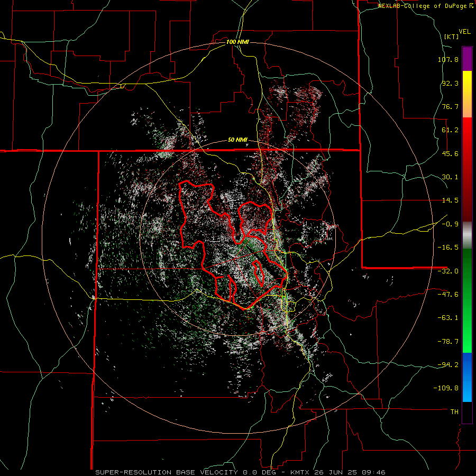Image resolution: width=476 pixels, height=476 pixels.
Task: Click the 76.7 velocity scale value
Action: (x=450, y=106)
